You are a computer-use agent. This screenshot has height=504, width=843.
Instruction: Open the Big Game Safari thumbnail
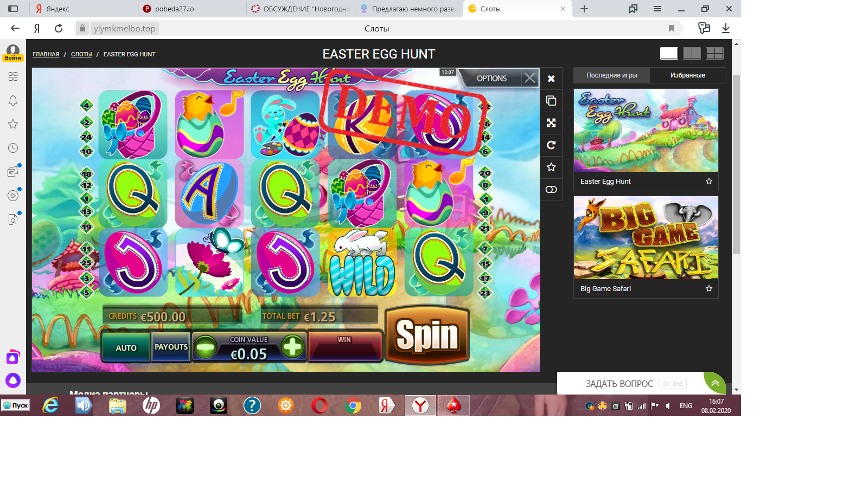[646, 238]
